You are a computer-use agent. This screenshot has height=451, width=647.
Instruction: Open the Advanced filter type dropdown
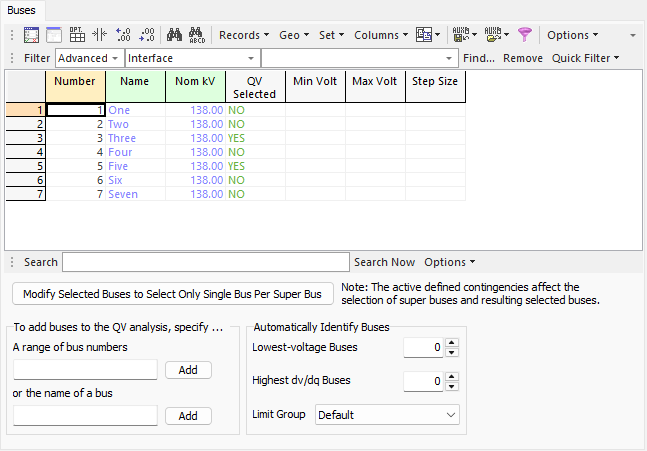88,58
